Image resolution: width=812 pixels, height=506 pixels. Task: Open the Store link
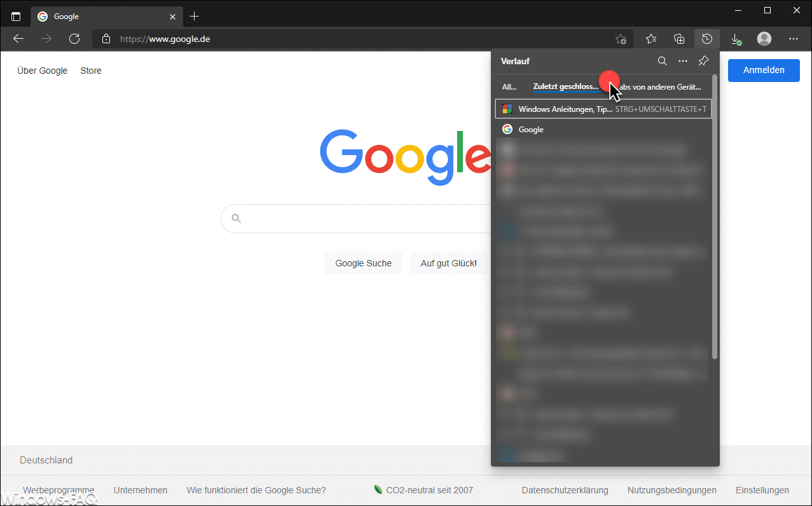[91, 71]
